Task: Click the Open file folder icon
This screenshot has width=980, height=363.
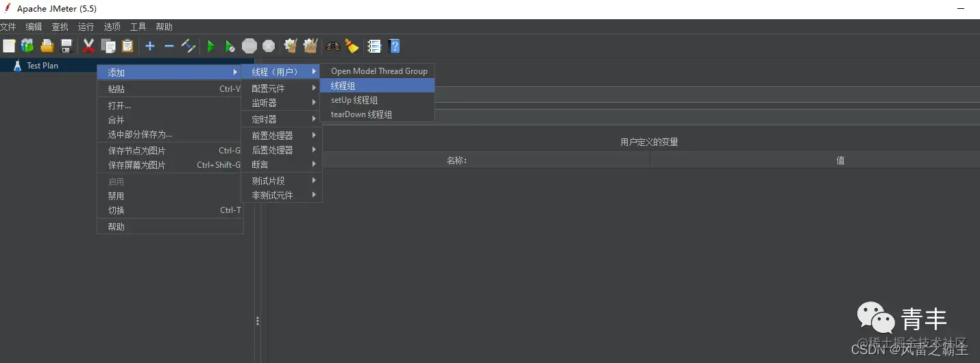Action: (x=47, y=46)
